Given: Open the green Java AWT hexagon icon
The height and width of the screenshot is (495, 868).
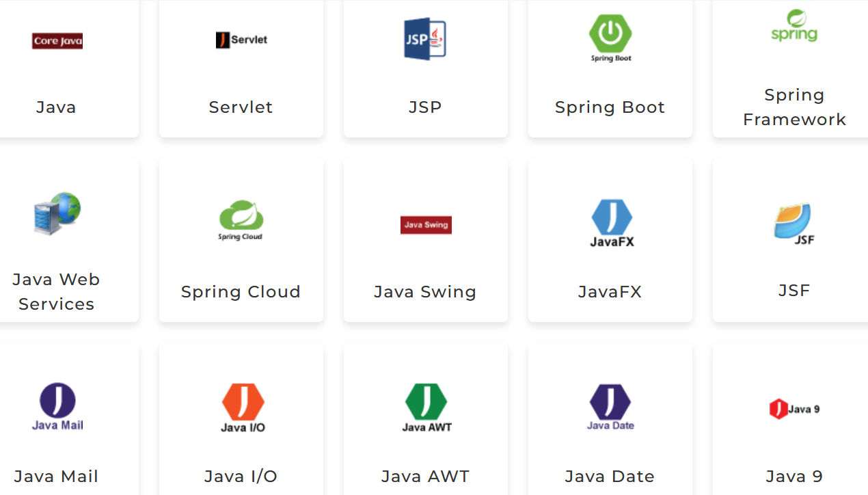Looking at the screenshot, I should (x=426, y=408).
